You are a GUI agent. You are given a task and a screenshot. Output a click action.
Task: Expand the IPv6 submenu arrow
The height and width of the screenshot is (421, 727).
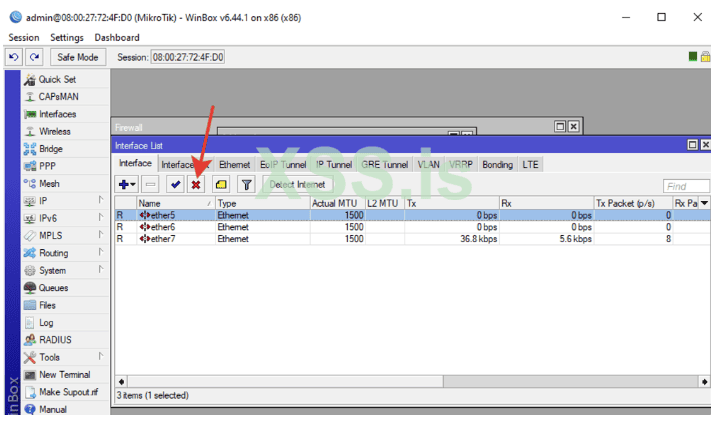coord(101,217)
